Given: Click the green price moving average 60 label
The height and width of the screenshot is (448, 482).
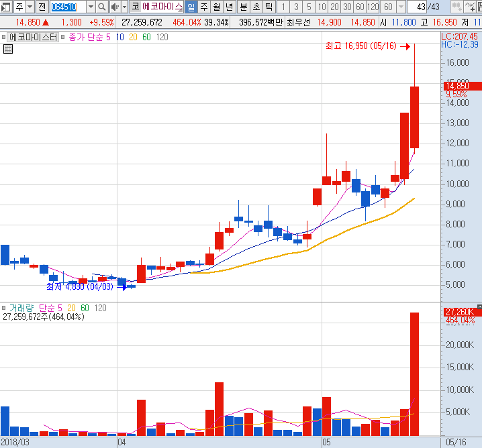Looking at the screenshot, I should coord(146,37).
